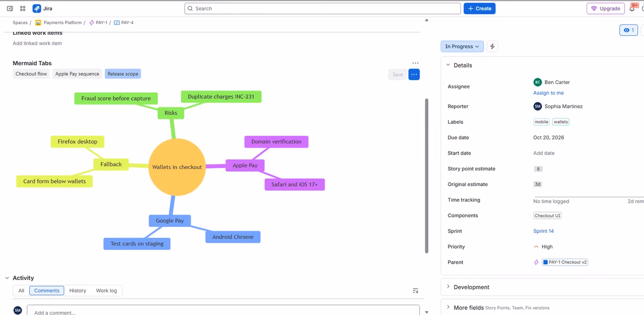Open the Spaces breadcrumb link

coord(20,23)
